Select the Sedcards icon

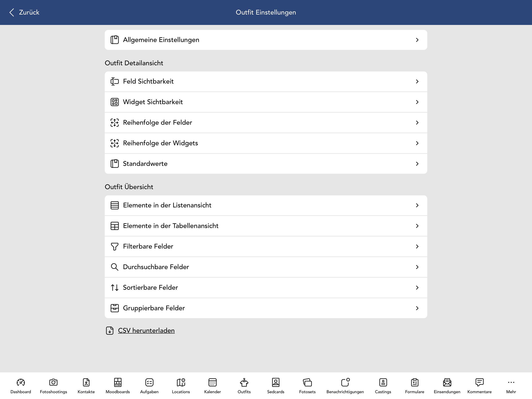tap(276, 382)
